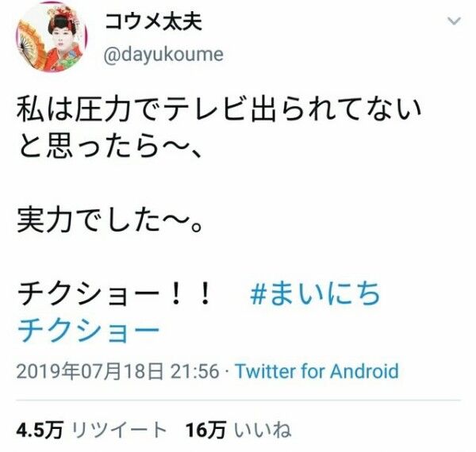Viewport: 476px width, 452px height.
Task: Click the いいね label
Action: 263,430
